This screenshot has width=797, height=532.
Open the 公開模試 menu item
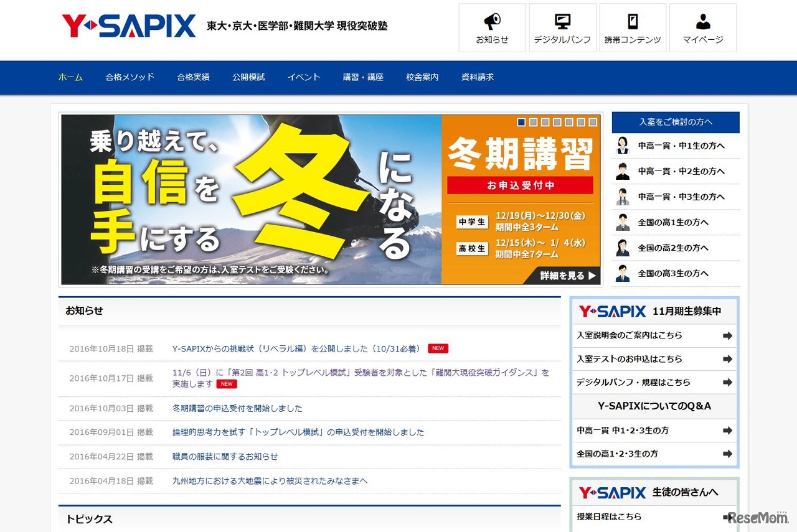248,77
